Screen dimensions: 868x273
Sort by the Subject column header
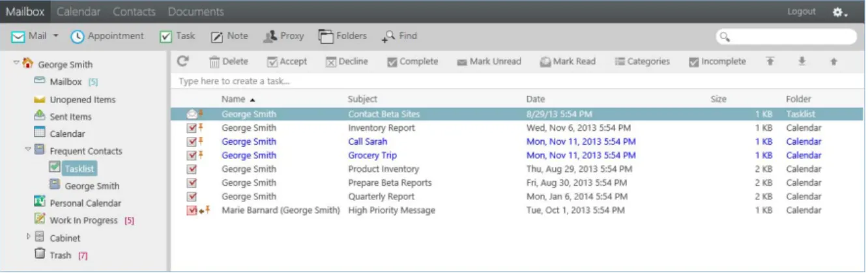[x=362, y=99]
